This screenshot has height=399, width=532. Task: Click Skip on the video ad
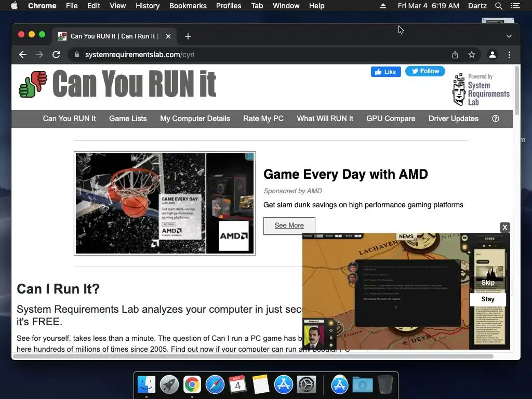click(487, 282)
